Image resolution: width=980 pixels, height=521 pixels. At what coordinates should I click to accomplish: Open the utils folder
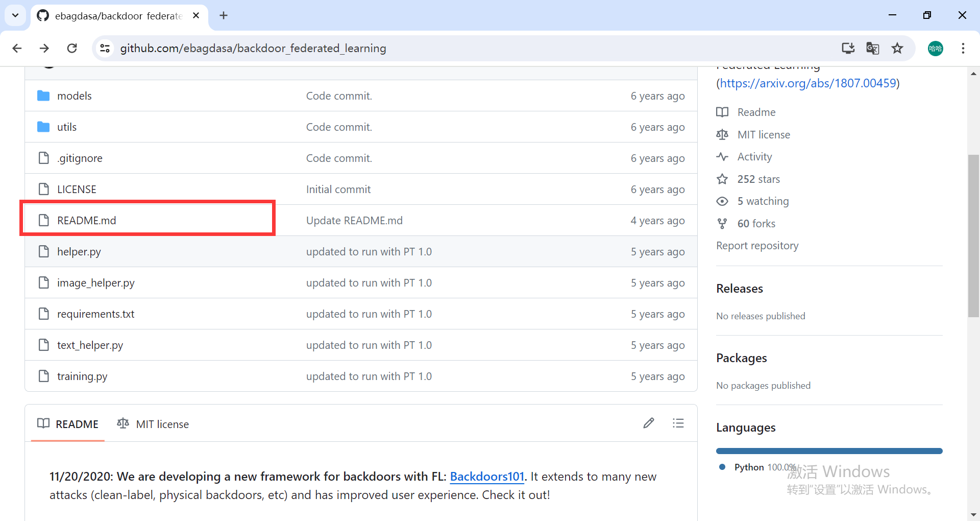[67, 127]
